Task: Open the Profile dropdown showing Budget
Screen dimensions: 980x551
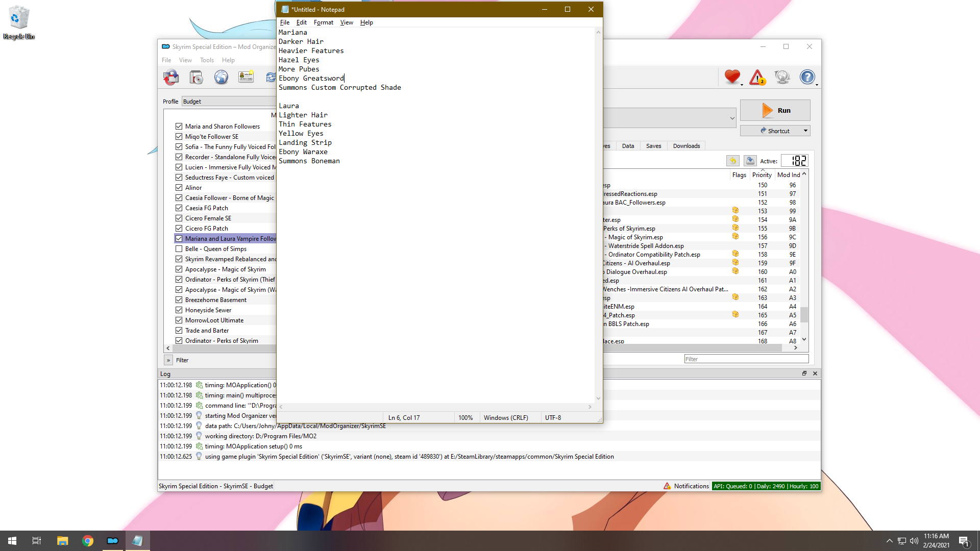Action: (x=229, y=102)
